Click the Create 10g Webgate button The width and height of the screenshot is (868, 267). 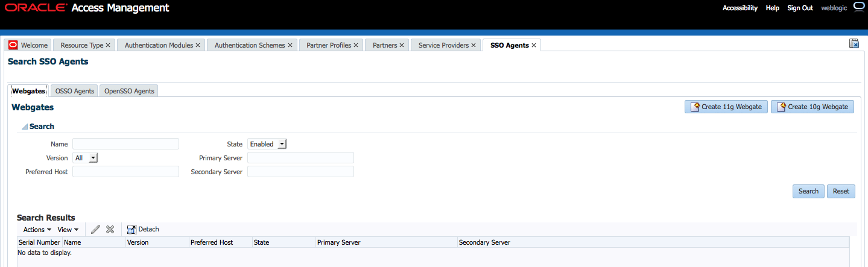click(x=813, y=107)
